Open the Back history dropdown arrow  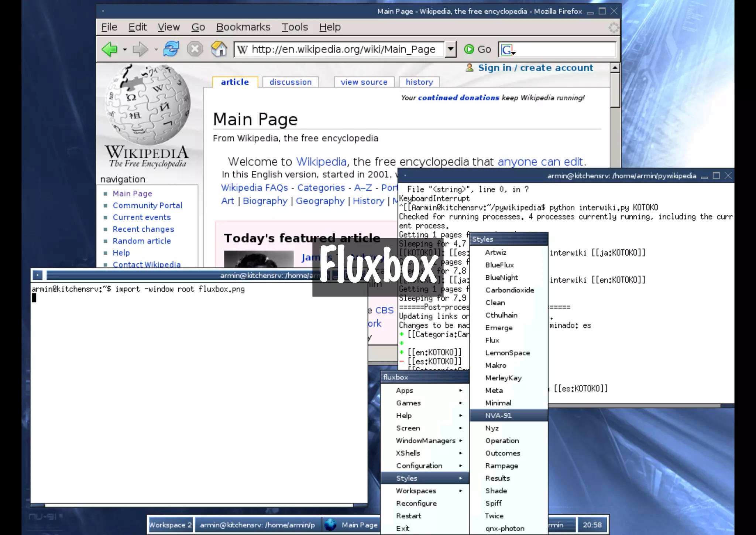[x=125, y=50]
